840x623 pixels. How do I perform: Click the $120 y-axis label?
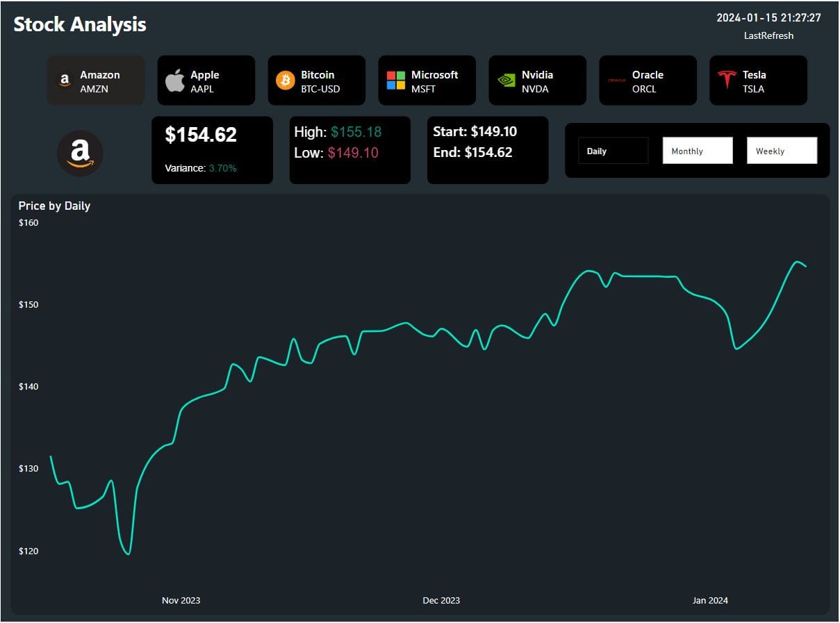pyautogui.click(x=28, y=551)
